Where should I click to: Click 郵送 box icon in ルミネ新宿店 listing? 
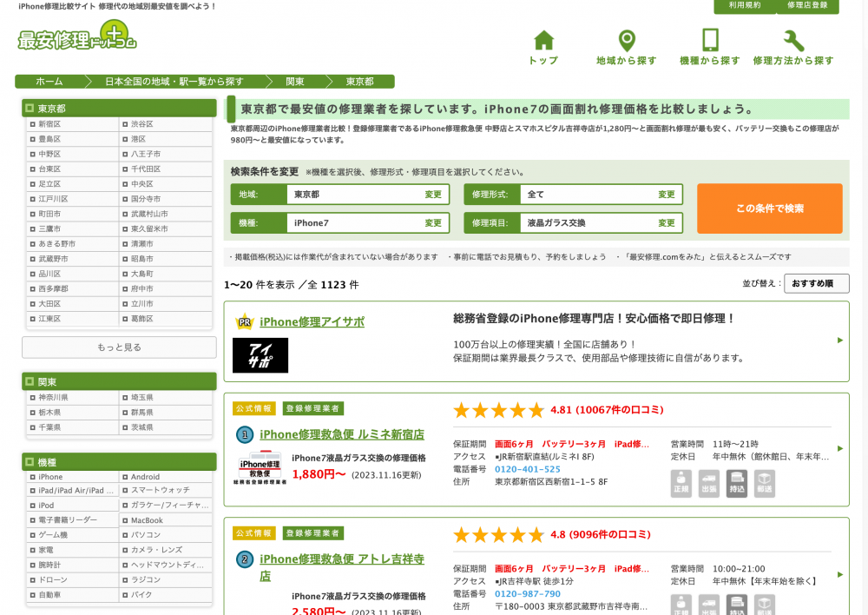coord(765,484)
